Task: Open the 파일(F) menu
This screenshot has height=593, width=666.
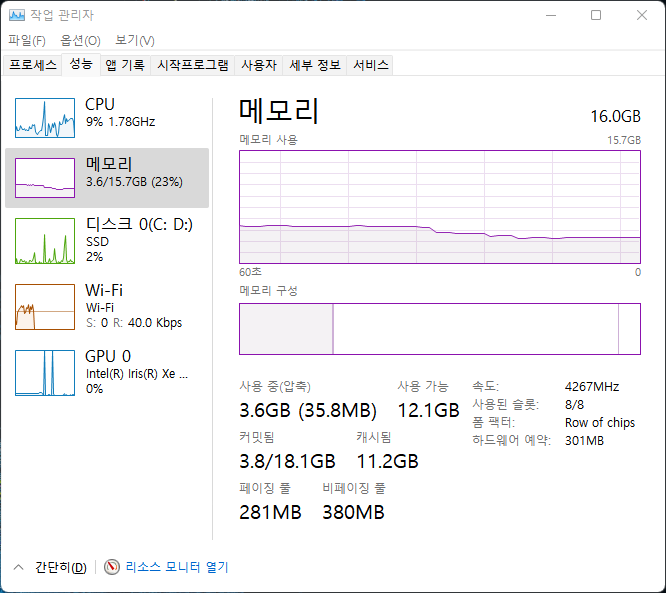Action: [27, 40]
